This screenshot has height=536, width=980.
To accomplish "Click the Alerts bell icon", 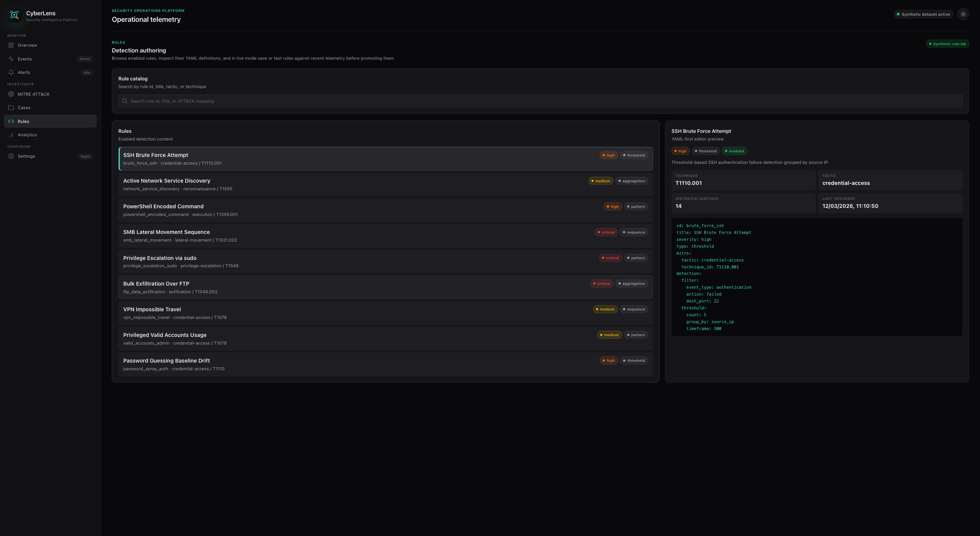I will (x=11, y=72).
